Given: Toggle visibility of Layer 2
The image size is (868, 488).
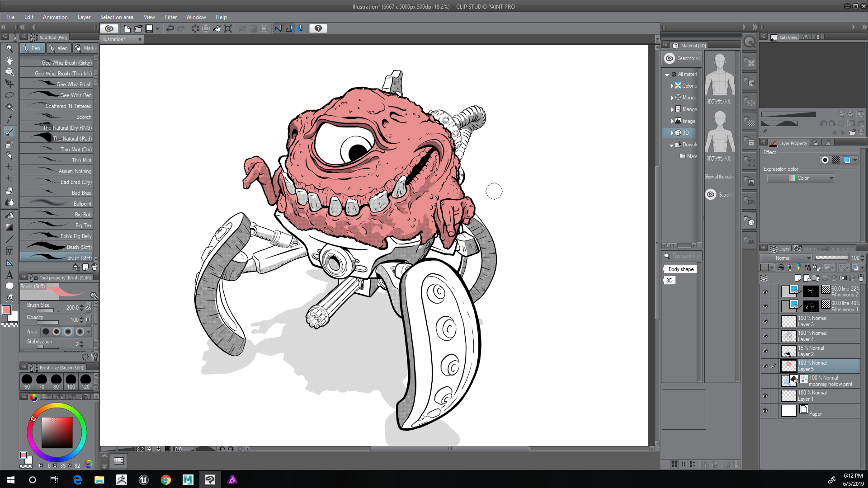Looking at the screenshot, I should click(765, 351).
